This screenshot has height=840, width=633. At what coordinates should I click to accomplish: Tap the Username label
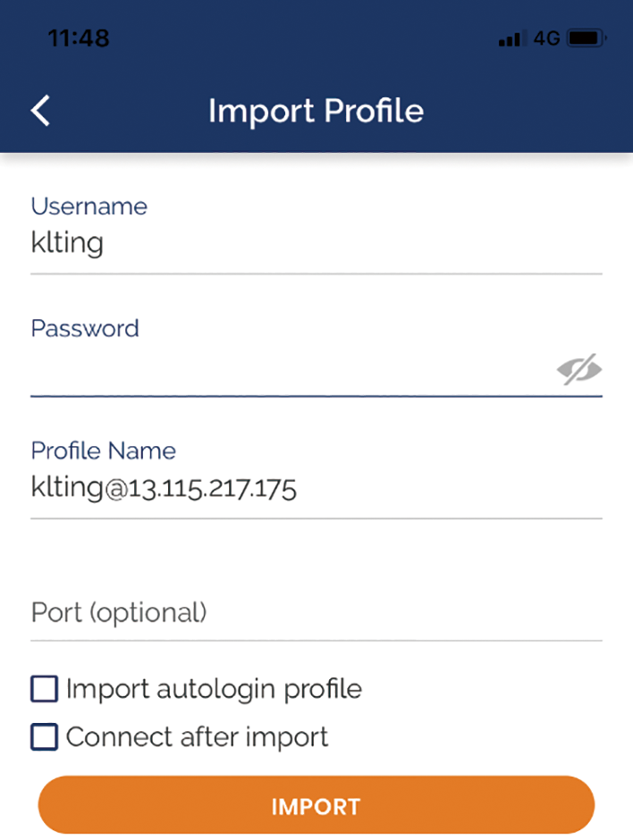point(89,206)
